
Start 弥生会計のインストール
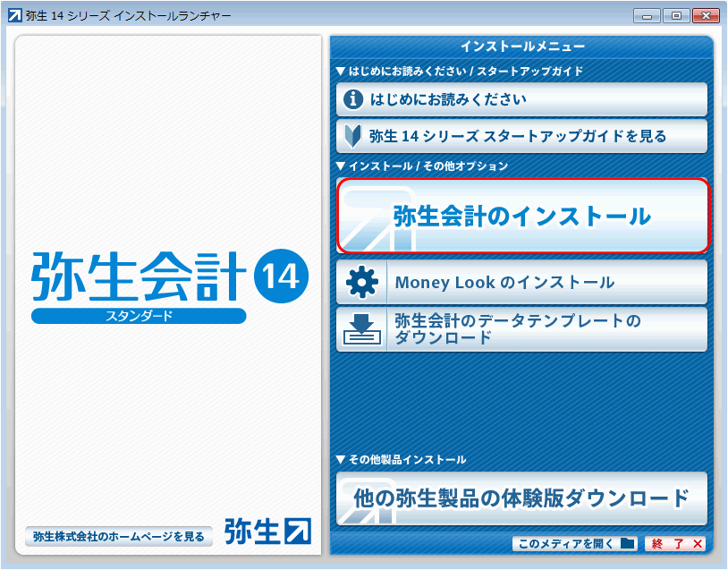(x=523, y=216)
